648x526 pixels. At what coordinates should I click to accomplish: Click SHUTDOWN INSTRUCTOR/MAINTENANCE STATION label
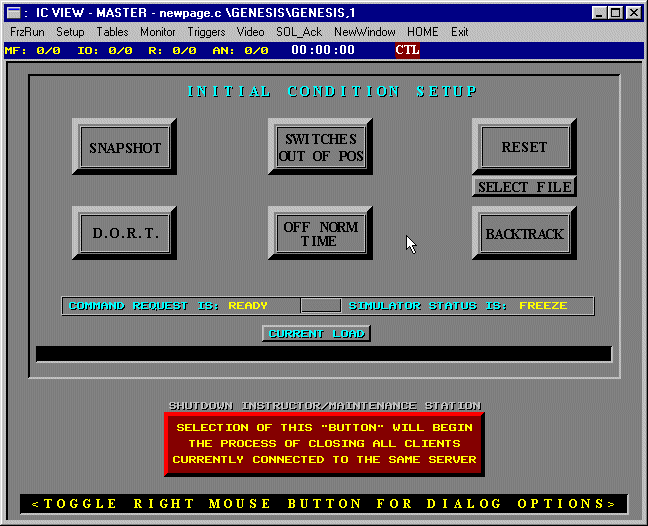click(325, 406)
